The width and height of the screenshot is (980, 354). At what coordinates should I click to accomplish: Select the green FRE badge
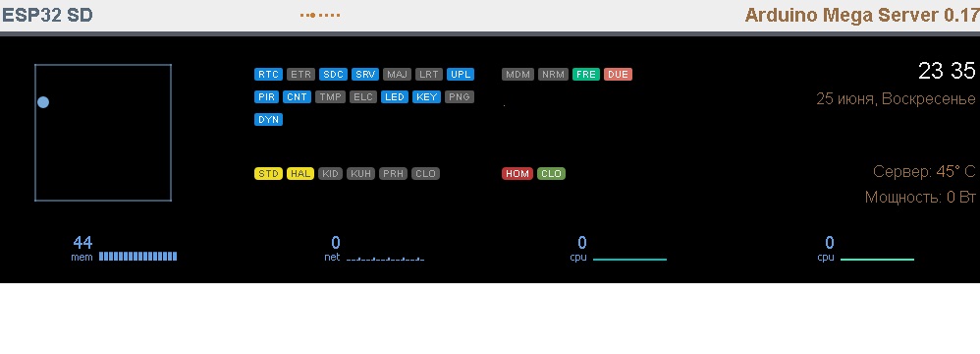[x=586, y=75]
